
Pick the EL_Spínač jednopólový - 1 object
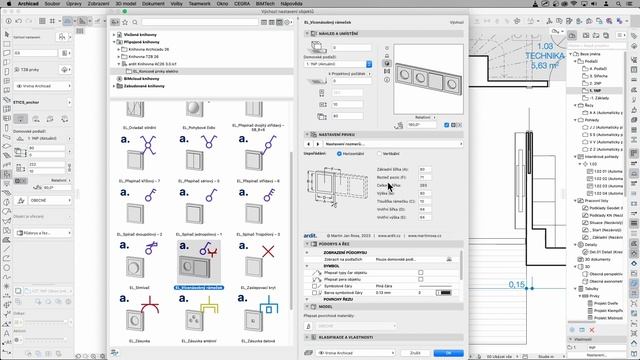(199, 211)
